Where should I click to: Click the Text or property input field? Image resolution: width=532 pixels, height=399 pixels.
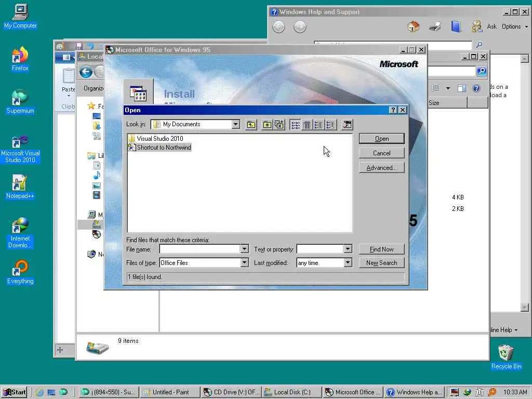point(320,249)
